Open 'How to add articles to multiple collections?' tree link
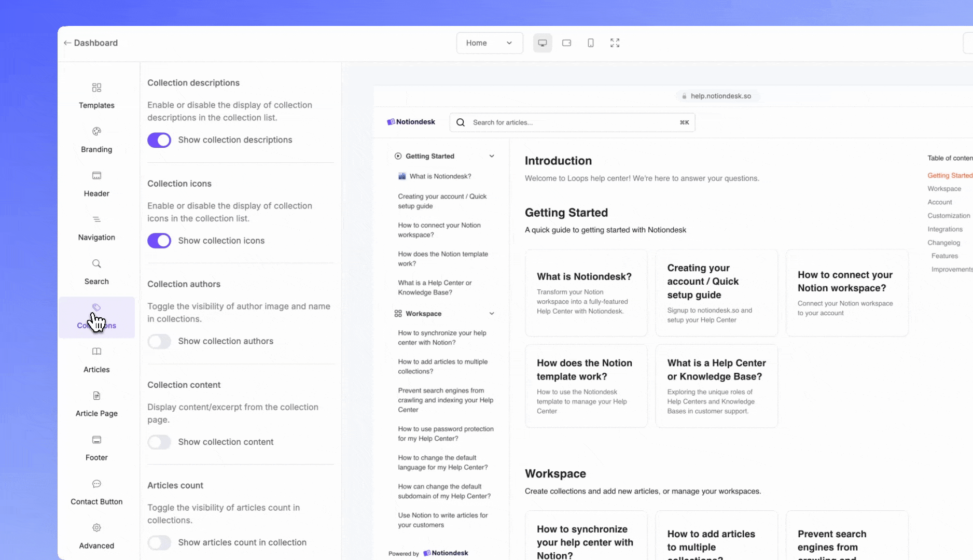 [x=442, y=367]
